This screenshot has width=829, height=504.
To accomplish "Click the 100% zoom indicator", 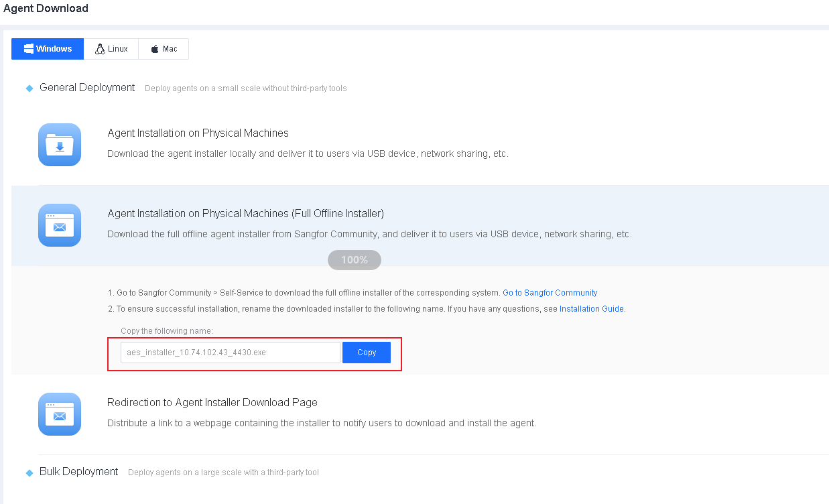I will 355,260.
